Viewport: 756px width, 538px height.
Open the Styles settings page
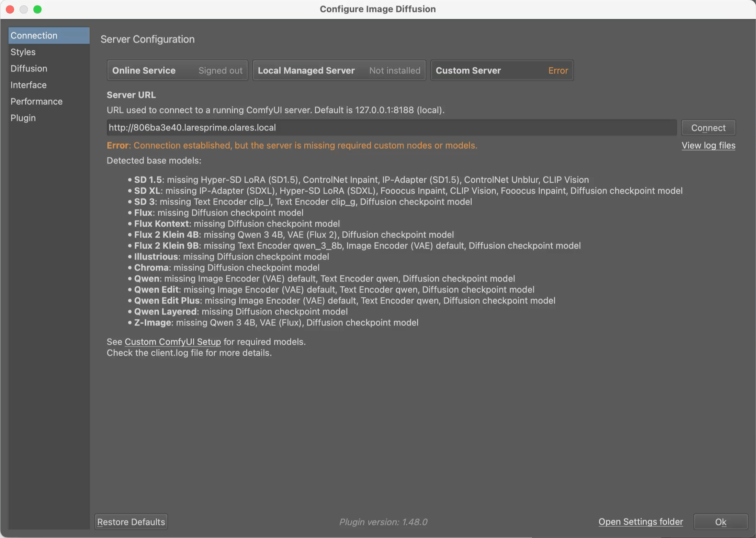(x=23, y=52)
